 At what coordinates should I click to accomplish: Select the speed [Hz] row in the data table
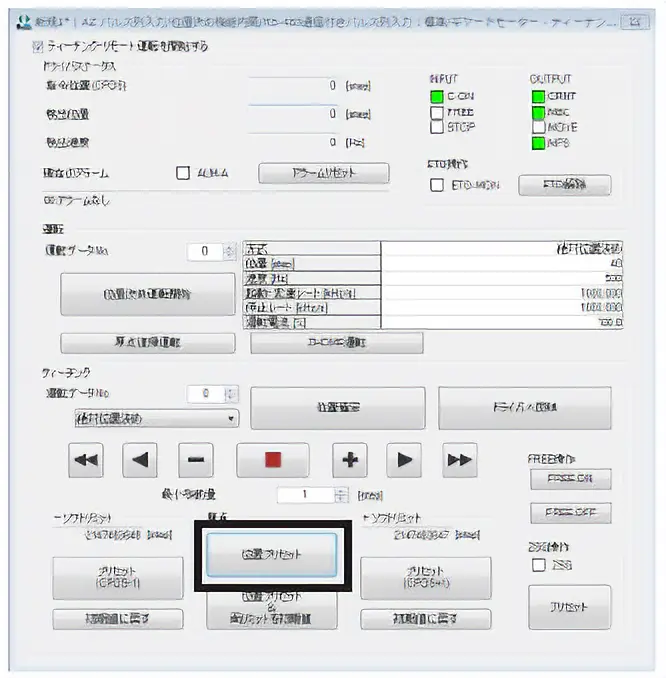(433, 278)
